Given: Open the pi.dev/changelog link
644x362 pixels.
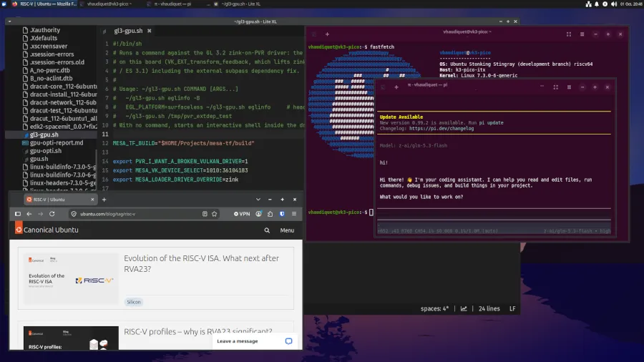Looking at the screenshot, I should pyautogui.click(x=441, y=129).
